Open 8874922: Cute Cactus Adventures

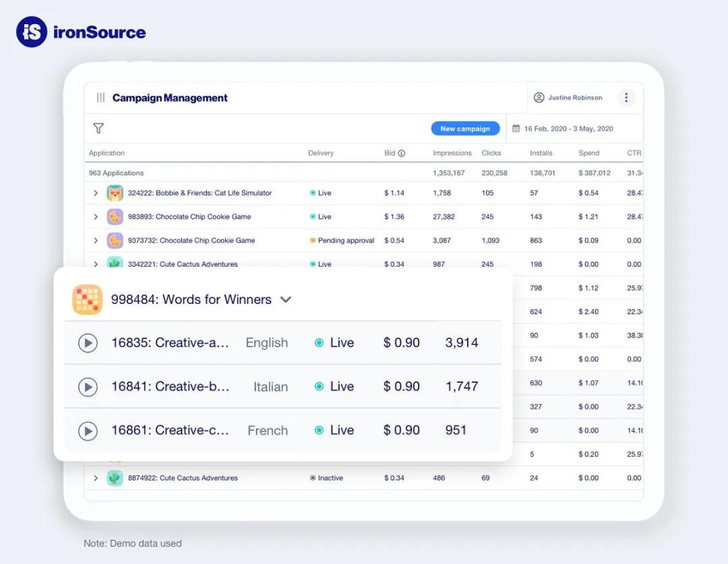[x=183, y=478]
